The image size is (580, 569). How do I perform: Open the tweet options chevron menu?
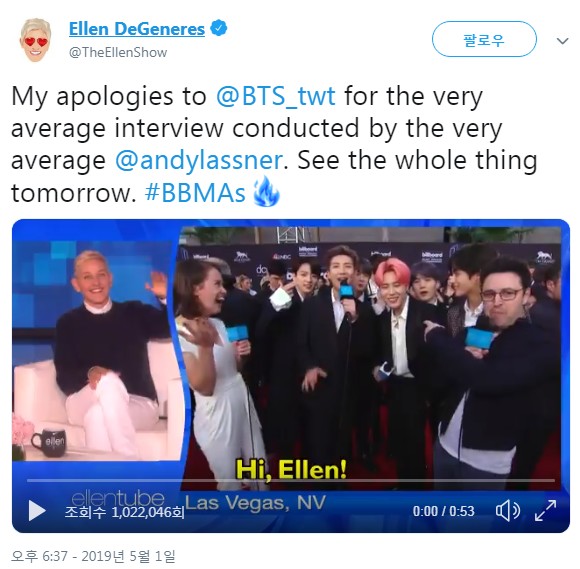click(x=563, y=40)
